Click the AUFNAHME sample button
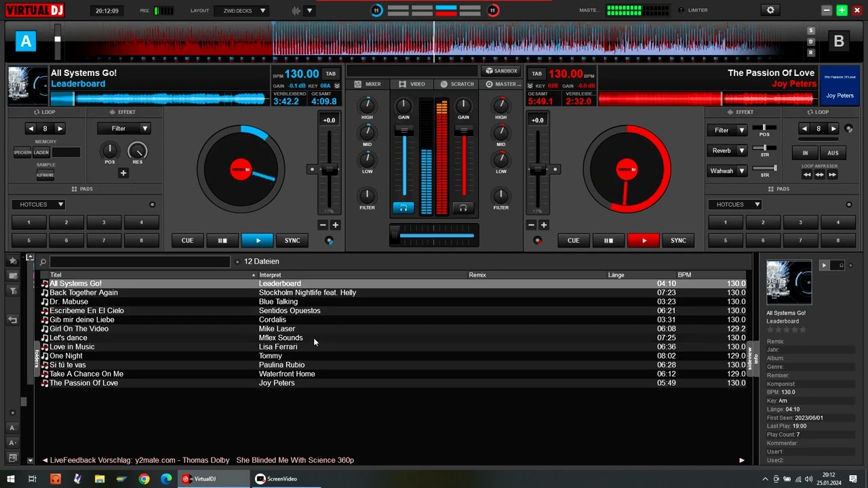Viewport: 868px width, 488px height. pos(45,176)
